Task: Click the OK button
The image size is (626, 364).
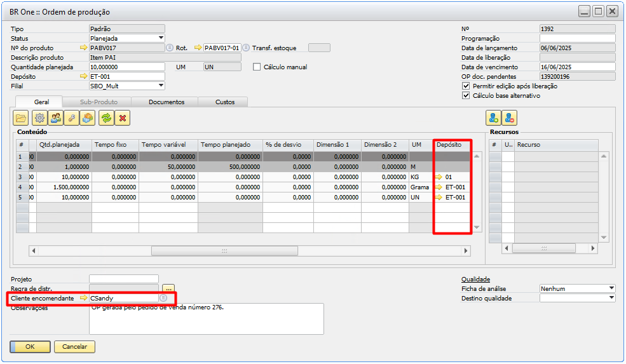Action: [31, 346]
